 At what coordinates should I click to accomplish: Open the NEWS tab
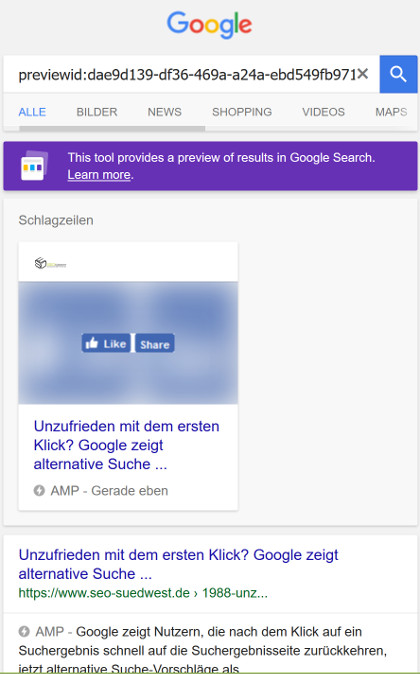pos(165,112)
